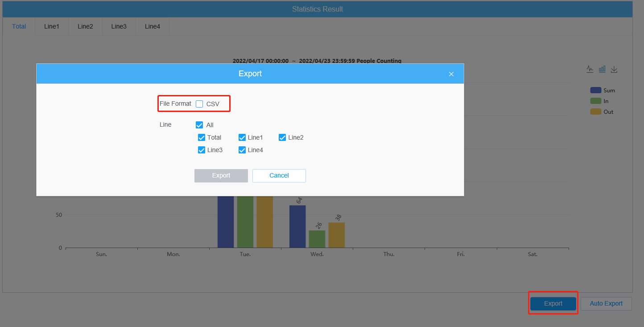The height and width of the screenshot is (327, 644).
Task: Open the Line3 tab
Action: pos(119,26)
